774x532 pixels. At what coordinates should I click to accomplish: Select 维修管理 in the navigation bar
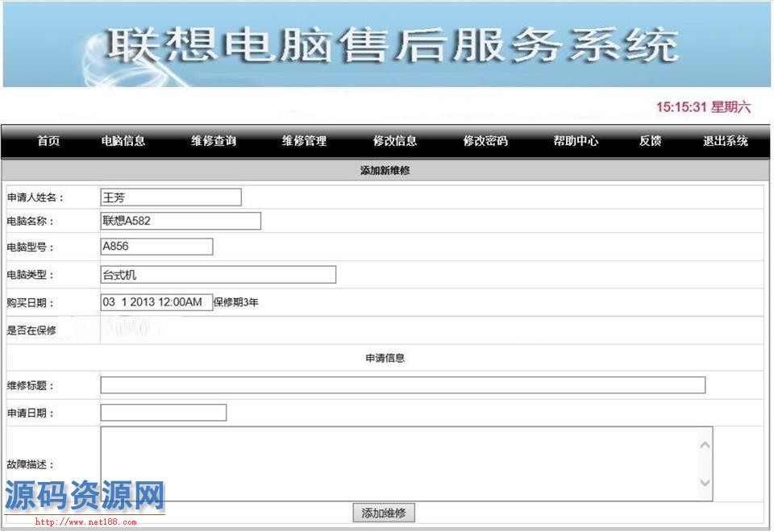[304, 141]
